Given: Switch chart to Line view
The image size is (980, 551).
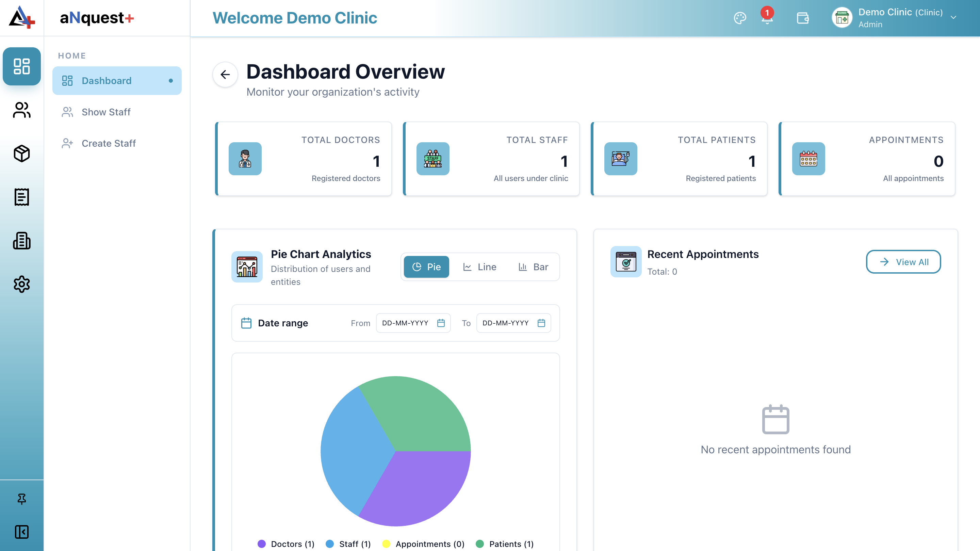Looking at the screenshot, I should coord(480,267).
